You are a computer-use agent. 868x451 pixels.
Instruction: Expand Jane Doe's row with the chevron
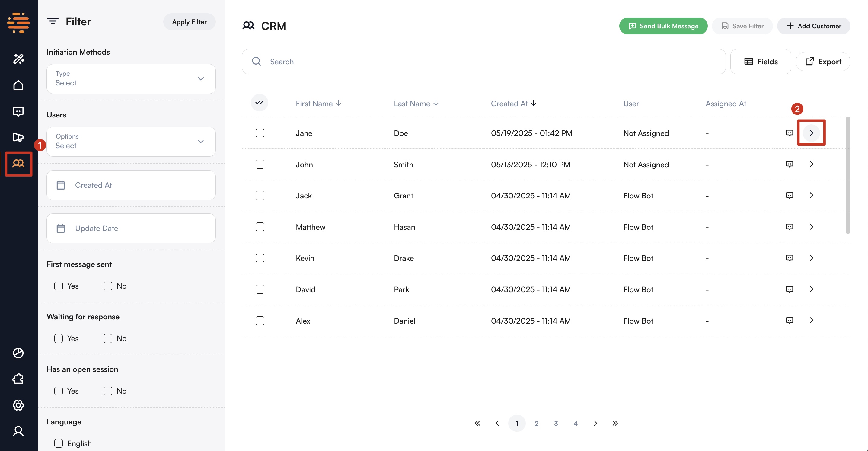point(811,133)
